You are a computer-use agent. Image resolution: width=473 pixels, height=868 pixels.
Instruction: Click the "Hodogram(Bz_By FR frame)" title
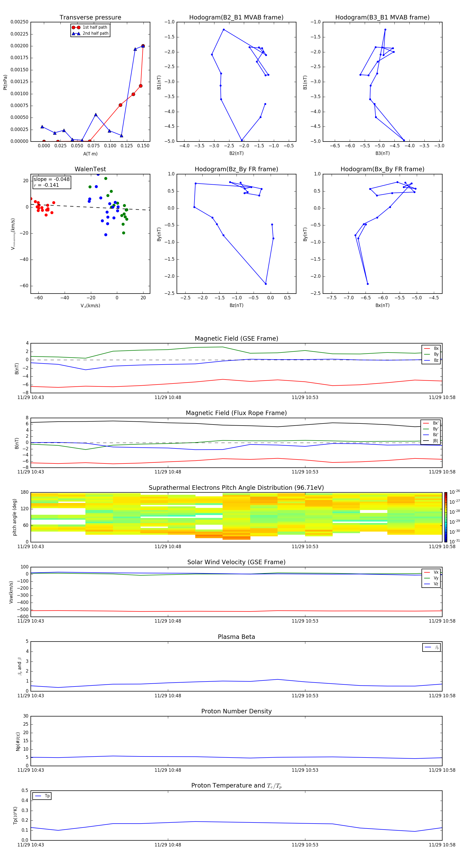pyautogui.click(x=236, y=169)
